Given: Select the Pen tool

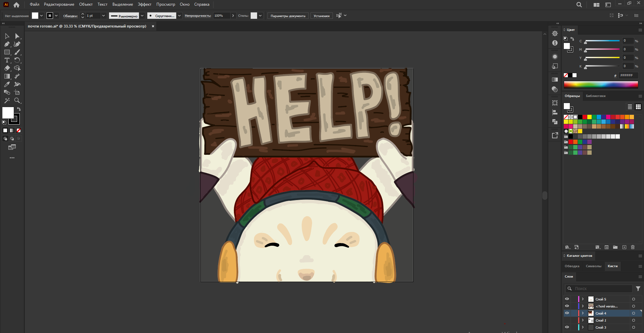Looking at the screenshot, I should click(x=7, y=44).
